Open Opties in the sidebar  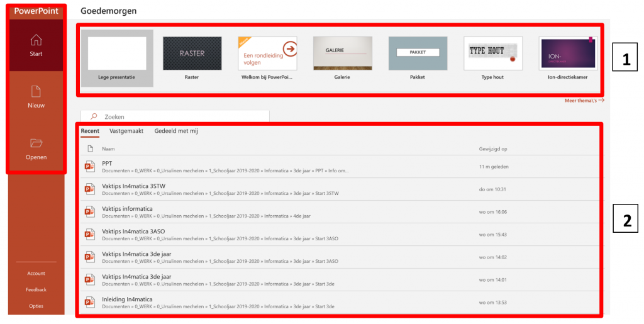pyautogui.click(x=36, y=306)
